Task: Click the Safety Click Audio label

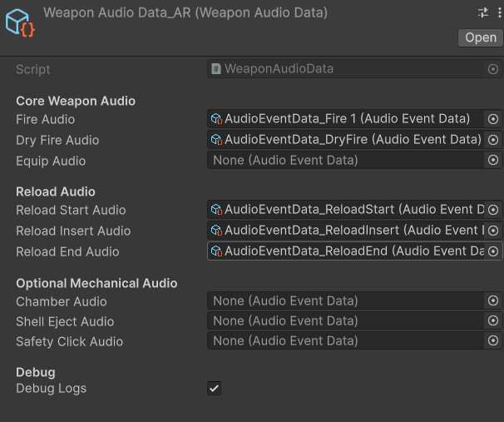Action: click(x=69, y=342)
